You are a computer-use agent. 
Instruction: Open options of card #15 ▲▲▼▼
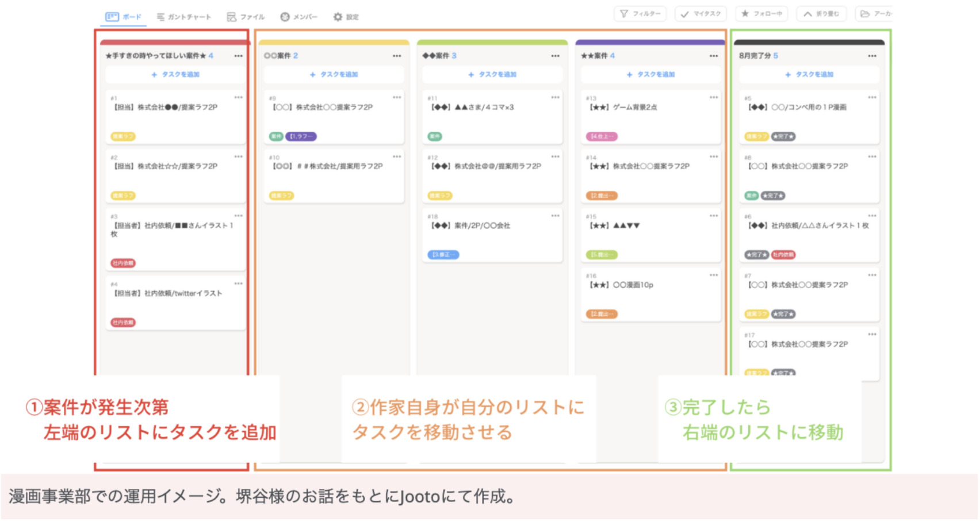[714, 216]
